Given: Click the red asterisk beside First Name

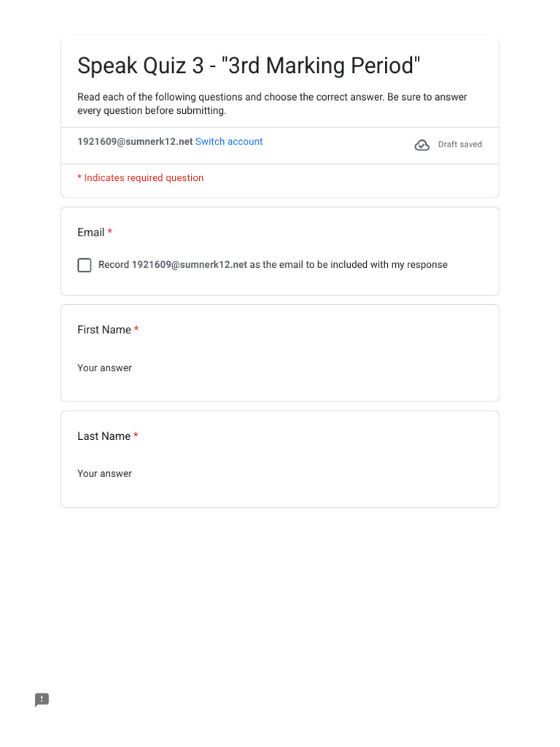Looking at the screenshot, I should (136, 330).
